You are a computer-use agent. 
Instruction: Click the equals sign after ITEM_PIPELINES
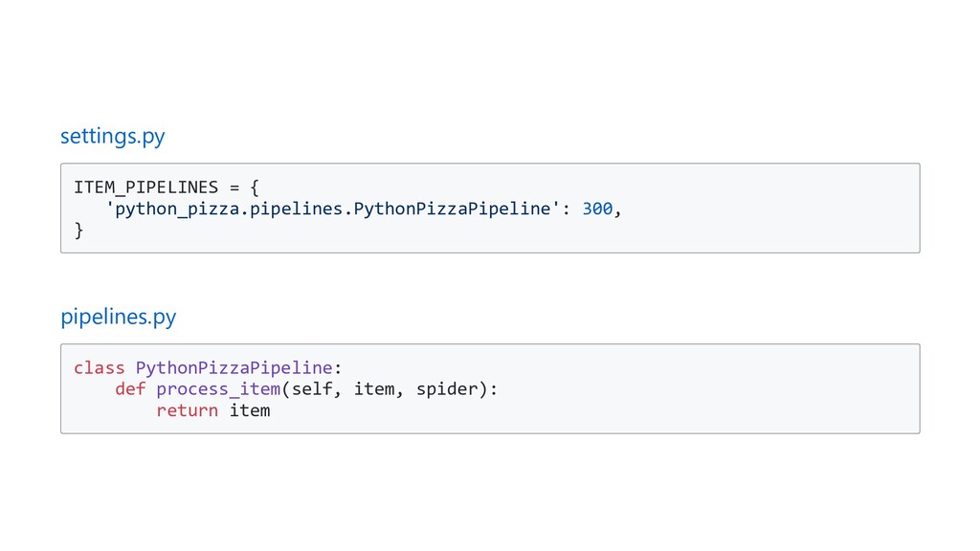click(x=234, y=187)
